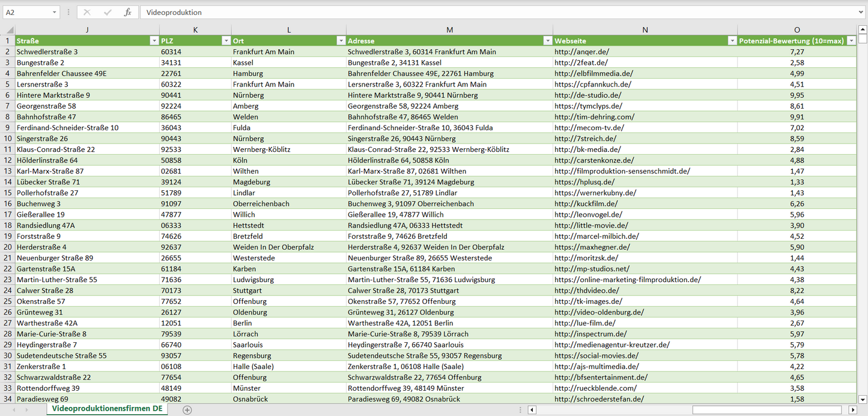Viewport: 868px width, 416px height.
Task: Open the Ort column filter dropdown
Action: (x=341, y=41)
